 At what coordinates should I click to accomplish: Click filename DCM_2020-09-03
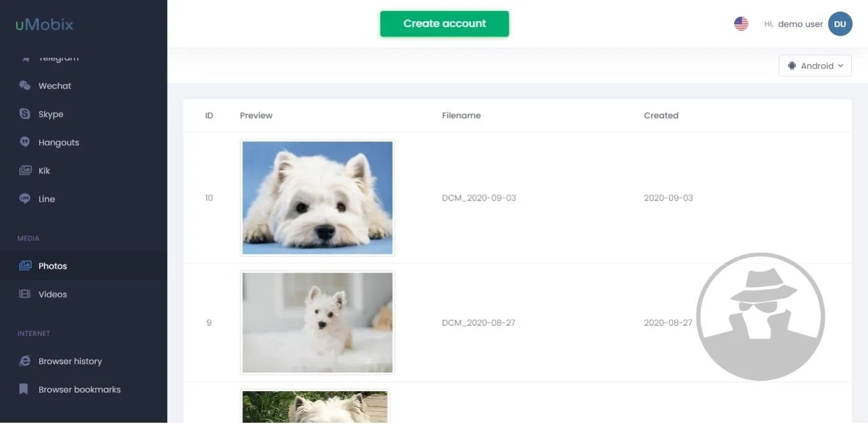click(479, 198)
